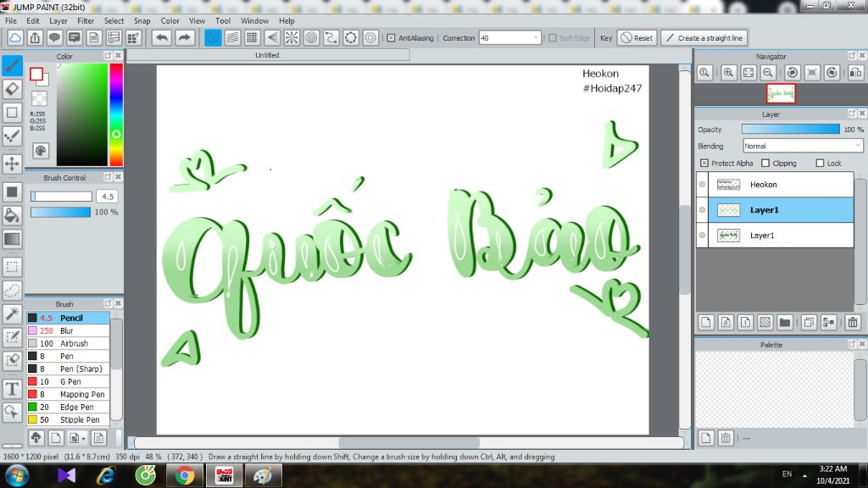The image size is (868, 488).
Task: Pick the Magic Wand tool
Action: 12,313
